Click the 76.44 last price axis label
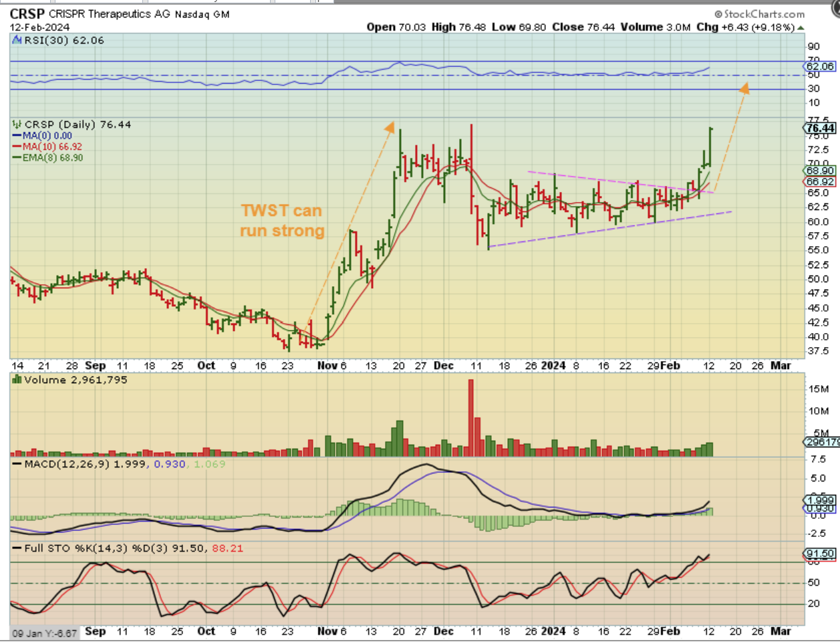840x642 pixels. click(x=820, y=128)
